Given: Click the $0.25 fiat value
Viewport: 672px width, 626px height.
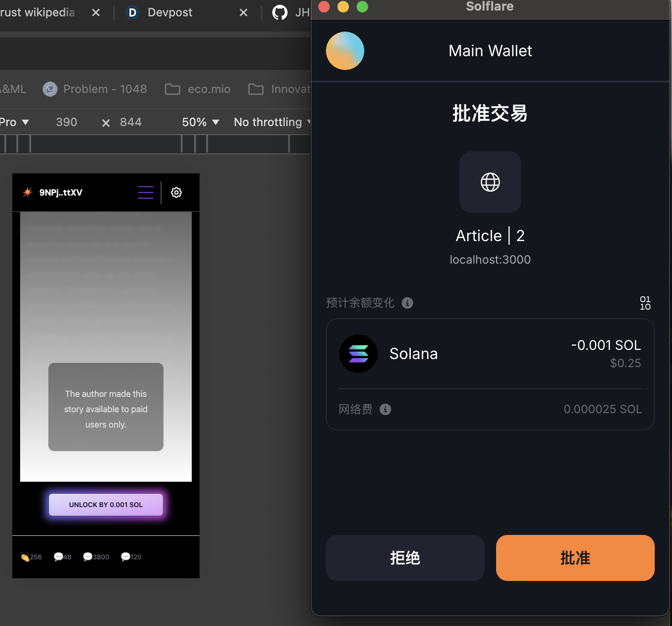Looking at the screenshot, I should 626,363.
